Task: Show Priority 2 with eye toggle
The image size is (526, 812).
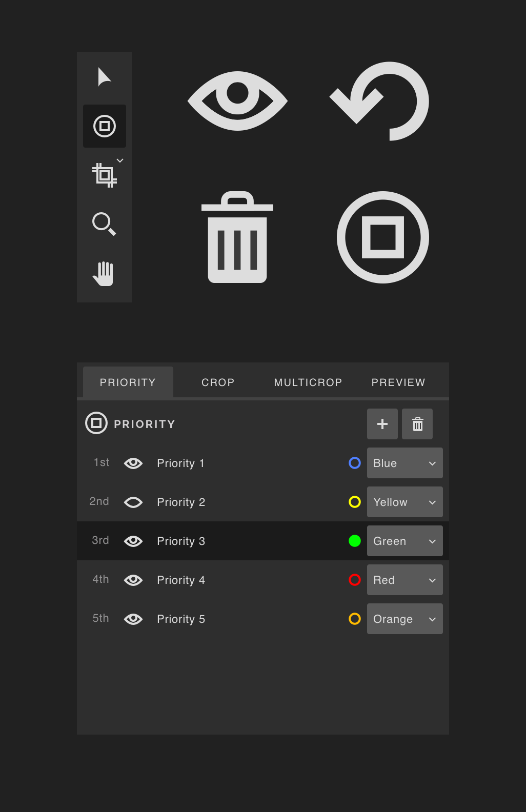Action: pos(133,502)
